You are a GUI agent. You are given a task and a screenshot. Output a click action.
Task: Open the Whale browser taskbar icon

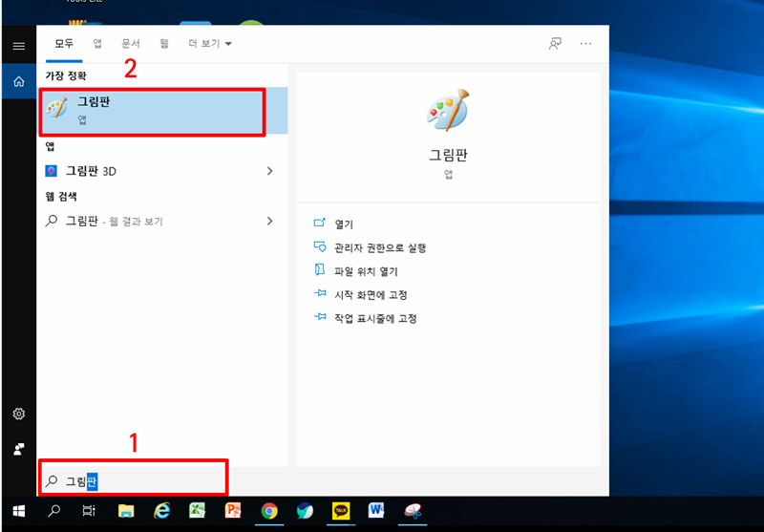[x=305, y=511]
